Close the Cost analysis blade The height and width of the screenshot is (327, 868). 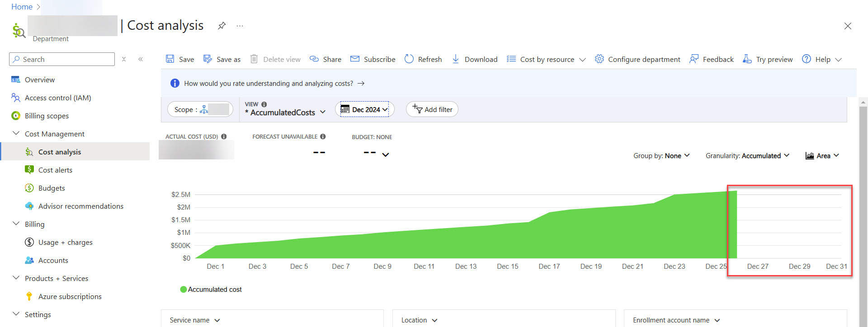coord(848,26)
